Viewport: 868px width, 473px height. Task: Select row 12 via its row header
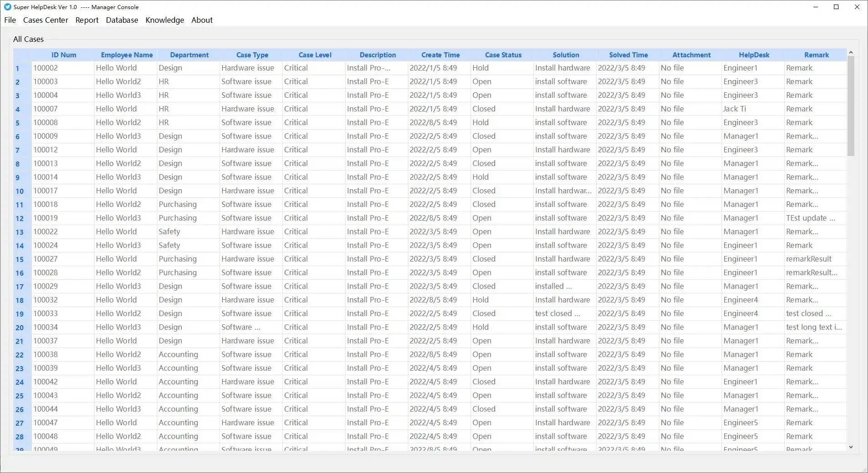click(20, 218)
